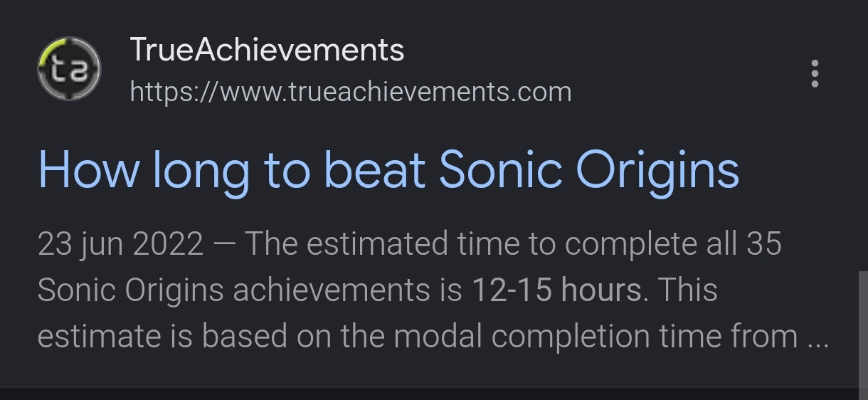The width and height of the screenshot is (868, 400).
Task: Click the '23 jun 2022' date in the snippet
Action: (x=120, y=244)
